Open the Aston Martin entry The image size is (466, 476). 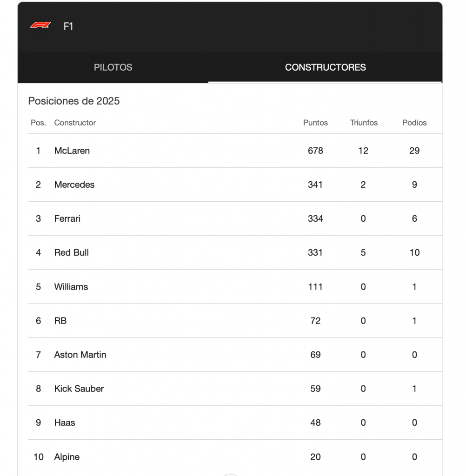[80, 355]
